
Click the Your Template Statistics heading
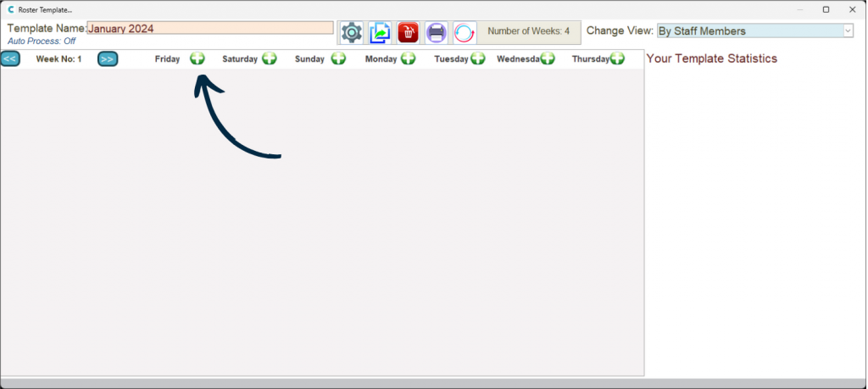click(711, 58)
